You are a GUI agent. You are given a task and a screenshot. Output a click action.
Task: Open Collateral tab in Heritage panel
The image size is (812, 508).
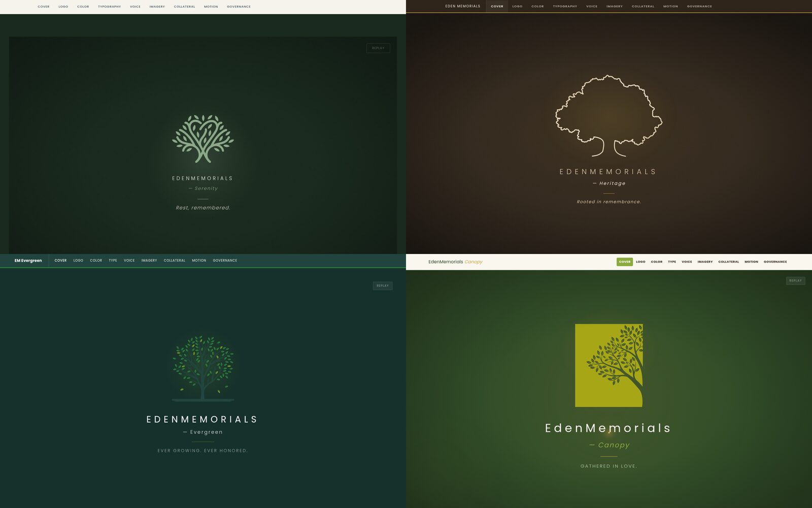[x=643, y=6]
